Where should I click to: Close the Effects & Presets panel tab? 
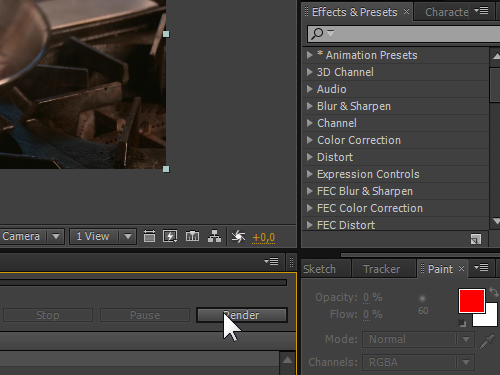click(x=406, y=12)
